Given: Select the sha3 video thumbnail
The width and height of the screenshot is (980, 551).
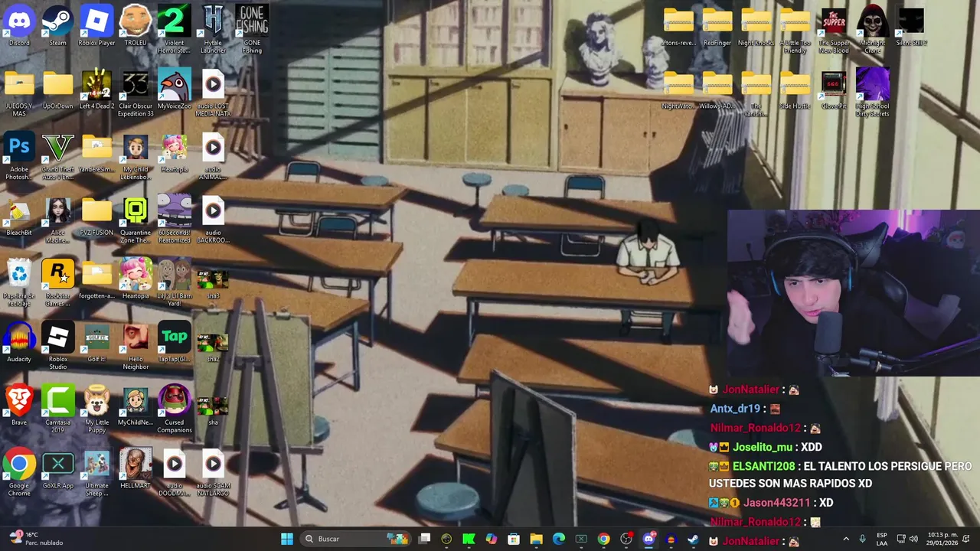Looking at the screenshot, I should click(x=213, y=283).
